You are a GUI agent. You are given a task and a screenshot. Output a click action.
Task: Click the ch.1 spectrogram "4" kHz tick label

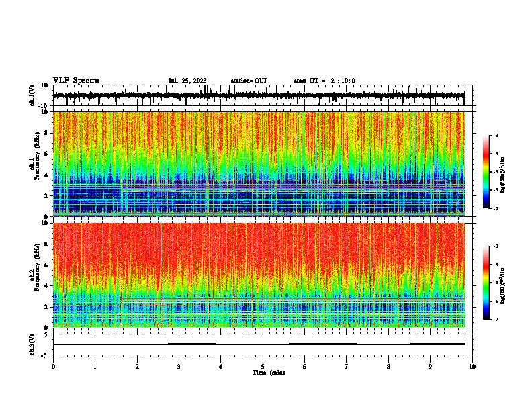pos(46,175)
